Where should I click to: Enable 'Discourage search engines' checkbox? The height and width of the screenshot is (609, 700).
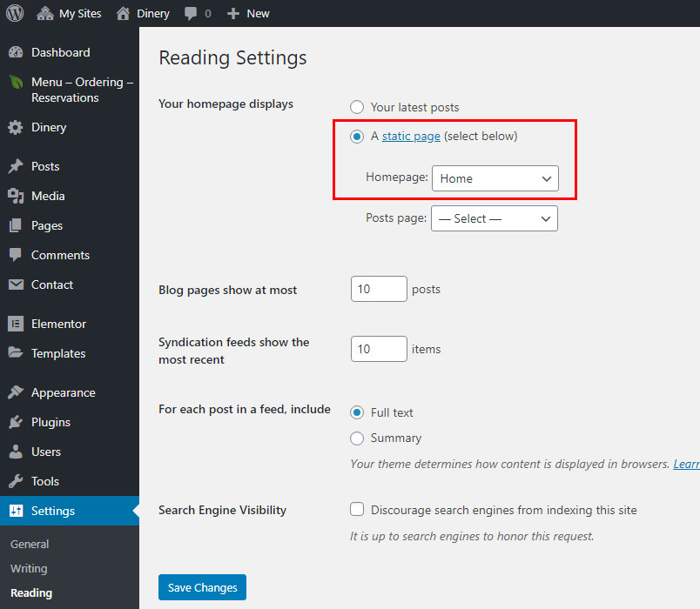point(357,510)
